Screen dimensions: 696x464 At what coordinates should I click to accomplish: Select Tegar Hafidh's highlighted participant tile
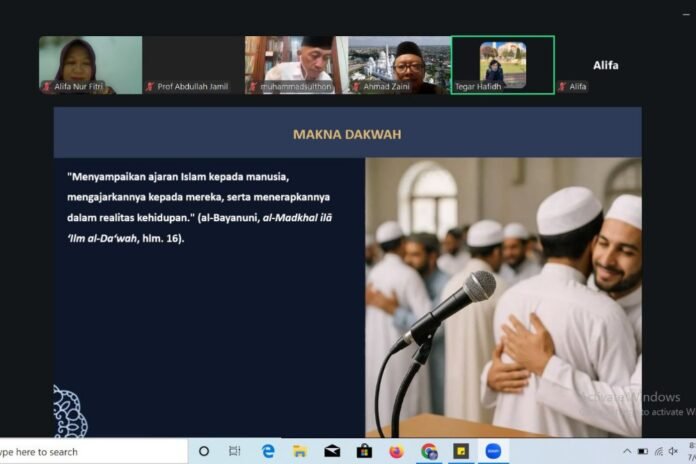pyautogui.click(x=503, y=65)
